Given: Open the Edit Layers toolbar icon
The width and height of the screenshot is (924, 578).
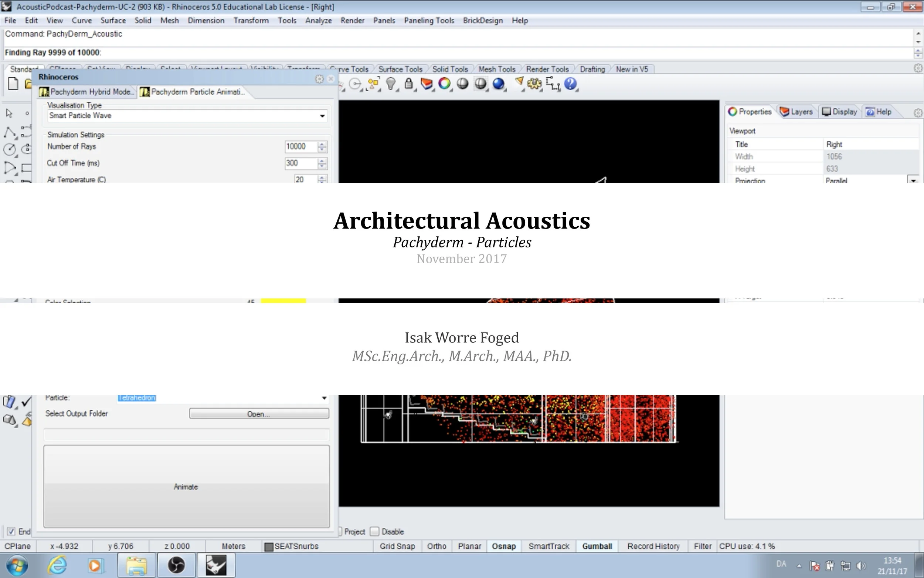Looking at the screenshot, I should point(426,84).
